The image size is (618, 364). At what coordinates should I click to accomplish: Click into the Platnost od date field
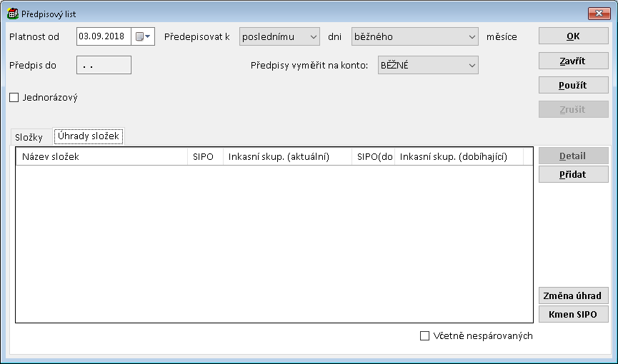[104, 36]
